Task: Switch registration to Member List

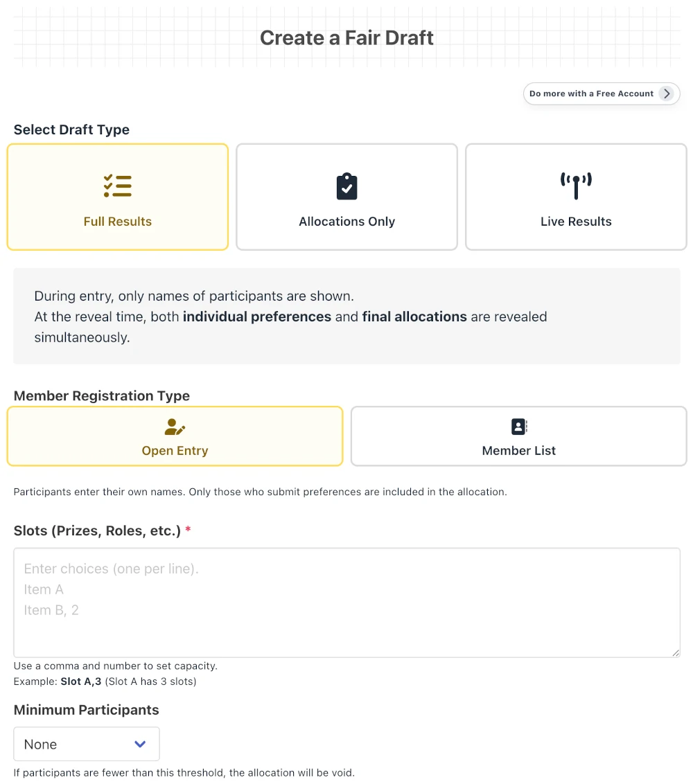Action: [519, 436]
